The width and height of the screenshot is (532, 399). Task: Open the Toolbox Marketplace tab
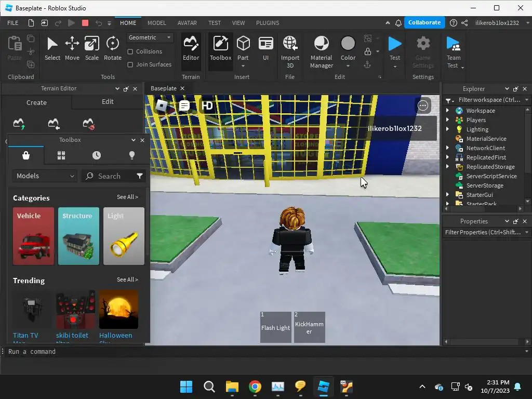pyautogui.click(x=26, y=155)
